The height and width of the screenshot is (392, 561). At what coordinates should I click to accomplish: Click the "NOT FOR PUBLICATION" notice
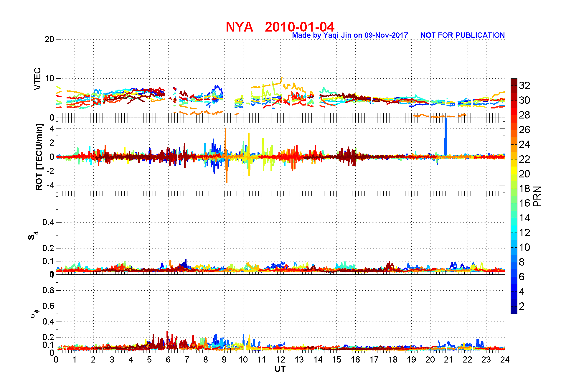pos(463,35)
